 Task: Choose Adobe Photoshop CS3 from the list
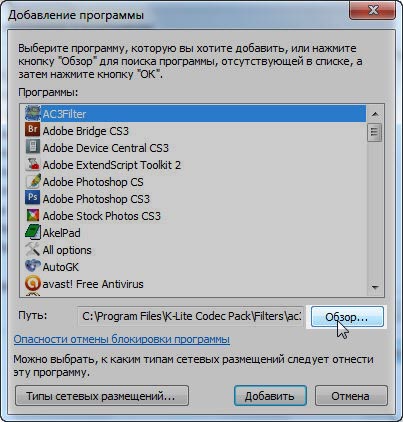(195, 199)
